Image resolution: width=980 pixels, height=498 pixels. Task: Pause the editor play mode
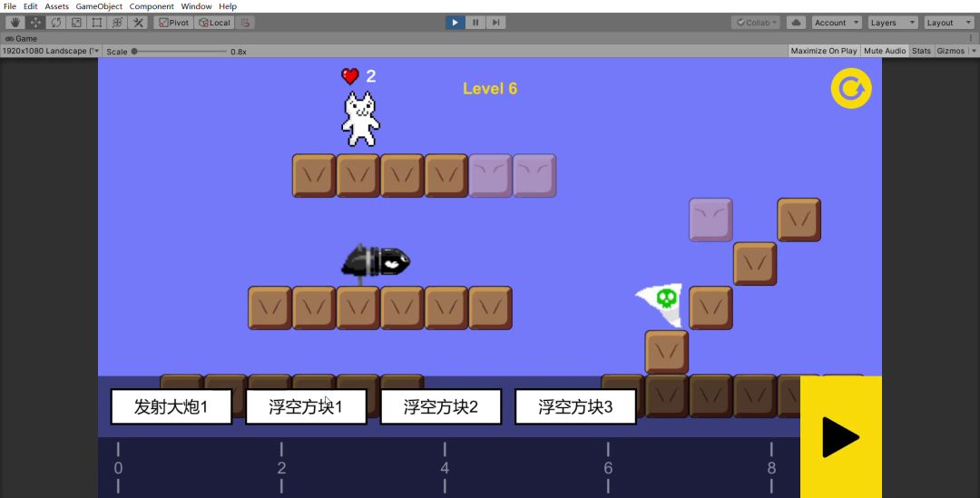pyautogui.click(x=475, y=23)
